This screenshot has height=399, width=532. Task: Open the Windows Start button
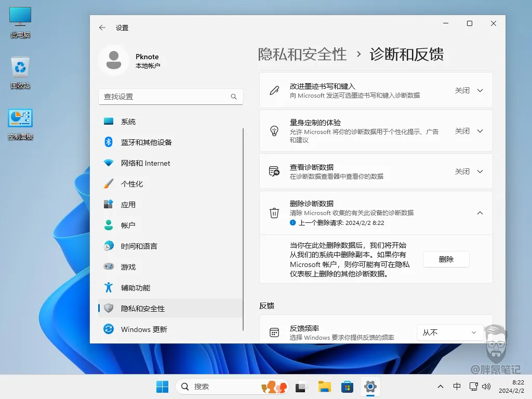pos(162,387)
